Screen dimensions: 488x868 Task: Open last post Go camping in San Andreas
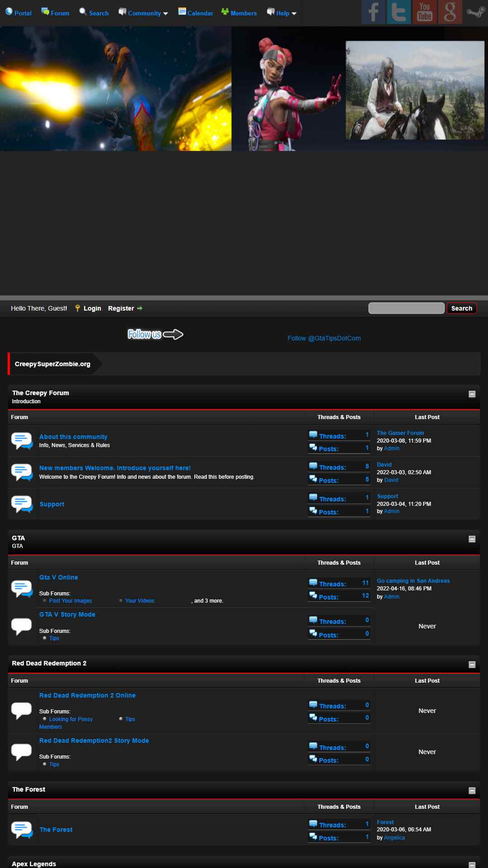(413, 581)
